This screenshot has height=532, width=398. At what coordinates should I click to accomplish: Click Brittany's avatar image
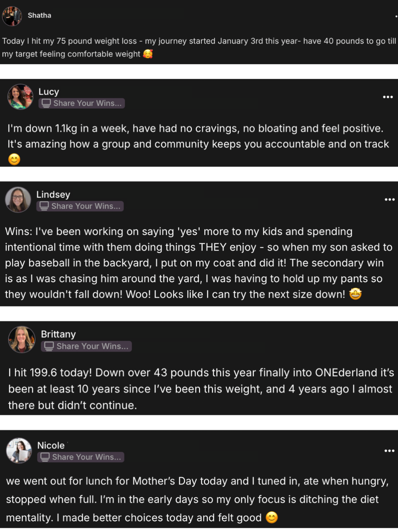point(22,339)
